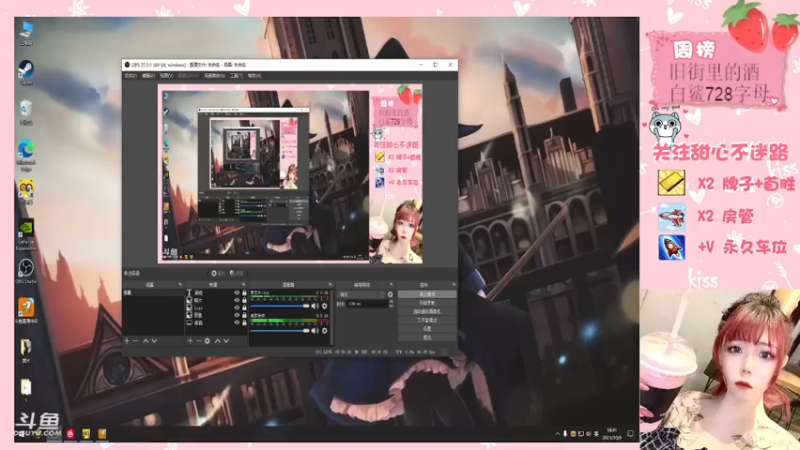Remove the selected source with the minus icon
Viewport: 800px width, 450px height.
(x=198, y=340)
